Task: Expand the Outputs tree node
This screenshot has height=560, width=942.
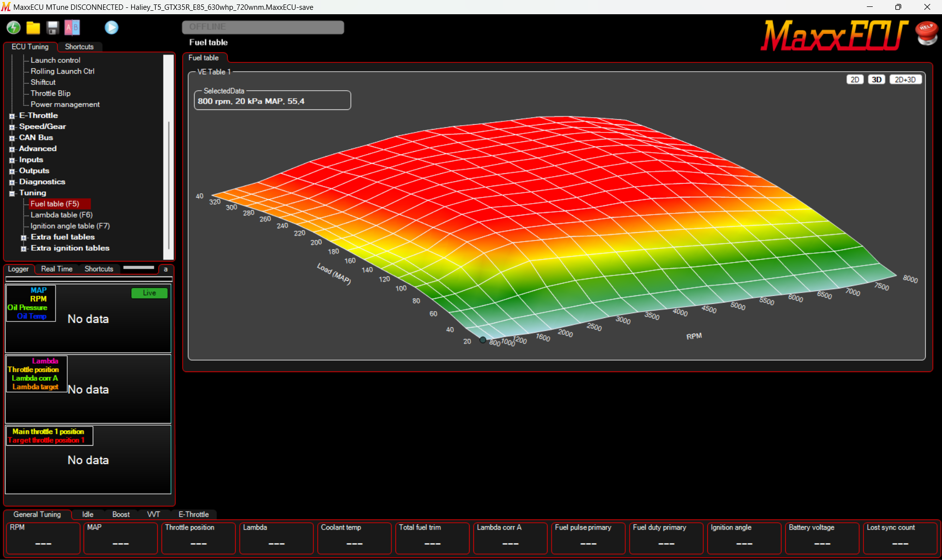Action: tap(12, 171)
